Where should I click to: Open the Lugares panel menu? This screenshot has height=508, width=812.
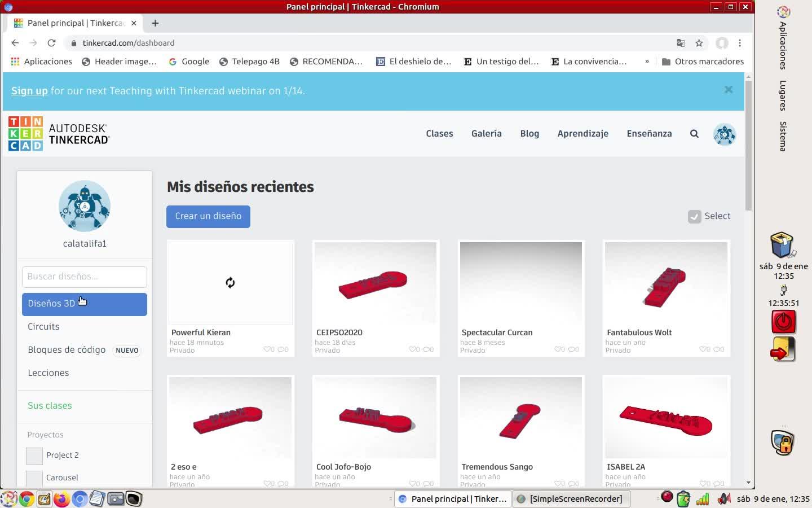pos(783,95)
